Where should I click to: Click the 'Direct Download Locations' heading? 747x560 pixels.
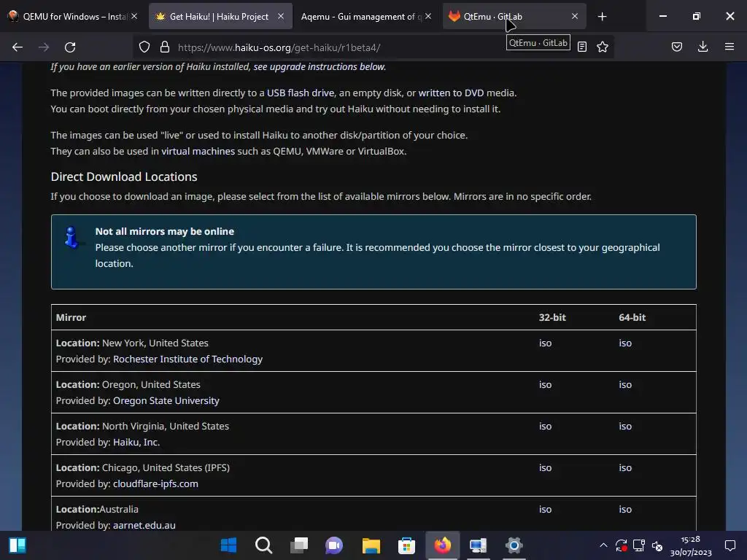click(x=124, y=176)
